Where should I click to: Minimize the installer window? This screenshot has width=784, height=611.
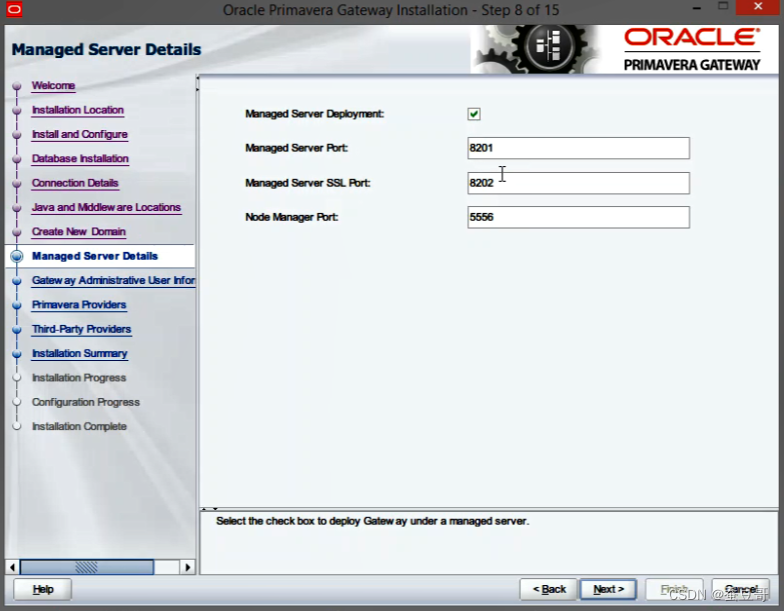(697, 8)
